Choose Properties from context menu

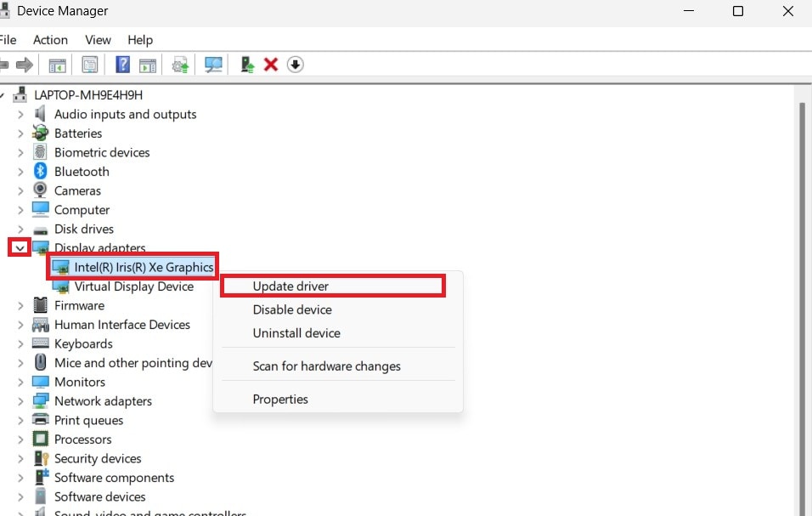tap(338, 399)
